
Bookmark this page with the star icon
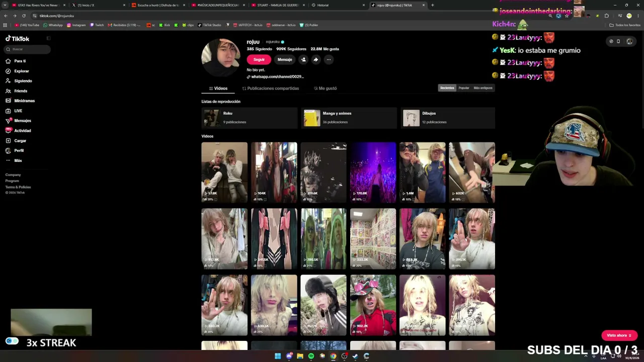pos(567,16)
